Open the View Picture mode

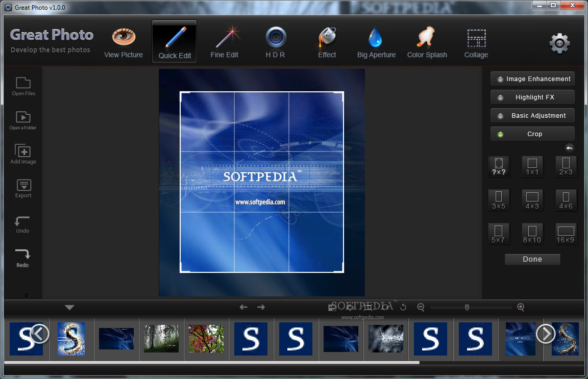coord(124,43)
